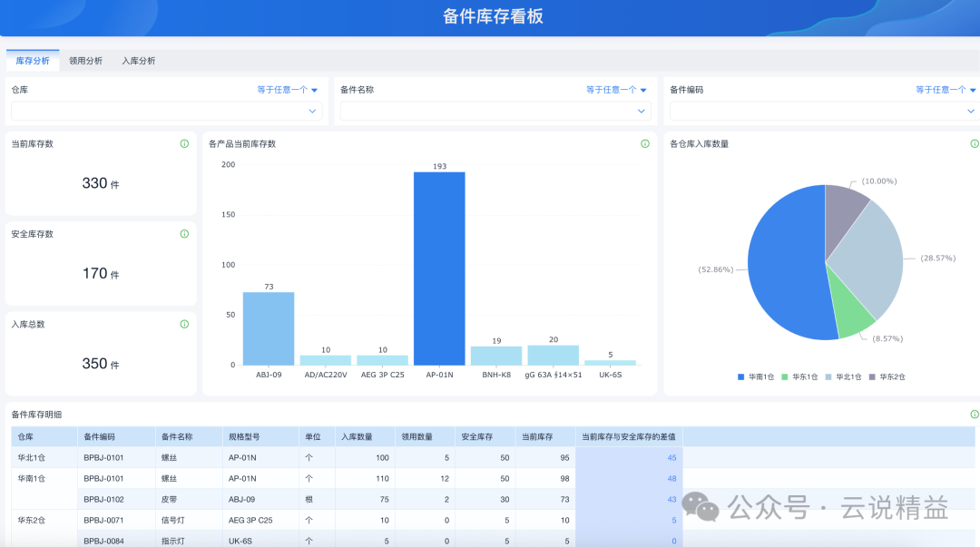Switch to the 领用分析 tab
The width and height of the screenshot is (980, 547).
pos(85,61)
